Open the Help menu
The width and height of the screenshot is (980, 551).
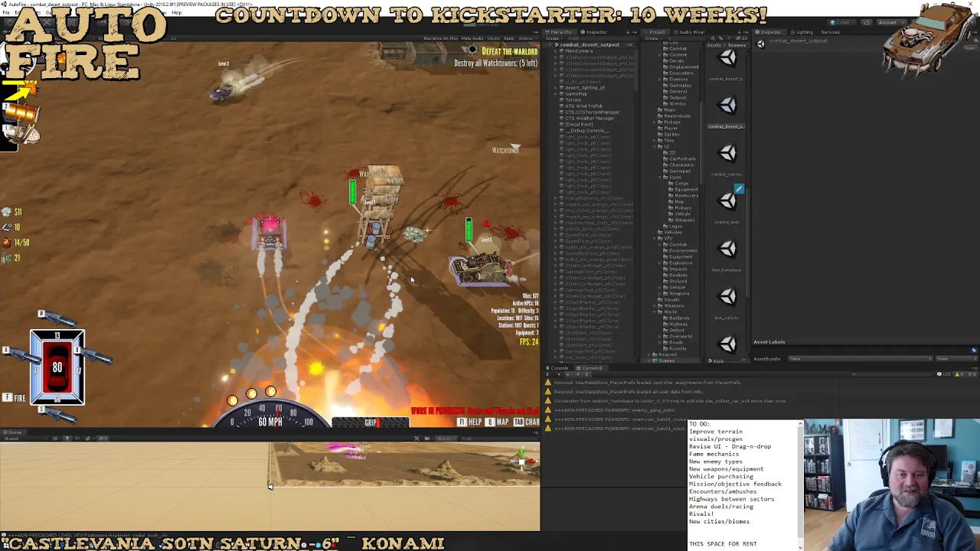(176, 13)
